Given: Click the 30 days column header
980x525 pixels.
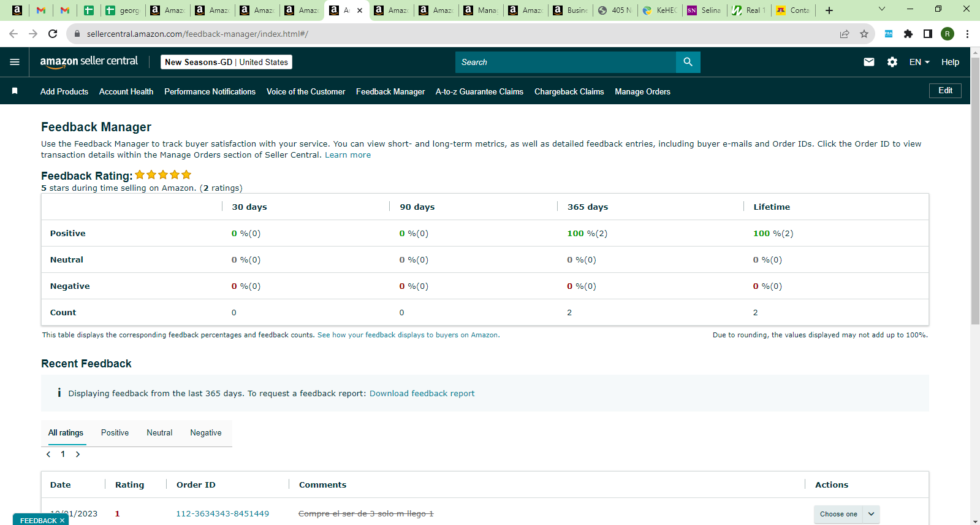Looking at the screenshot, I should coord(249,207).
